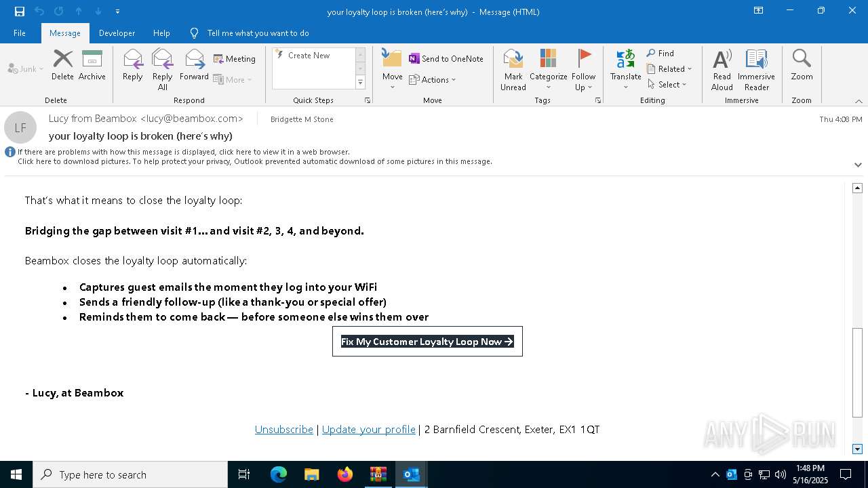Open Ribbon Display Options
This screenshot has height=488, width=868.
pyautogui.click(x=758, y=11)
